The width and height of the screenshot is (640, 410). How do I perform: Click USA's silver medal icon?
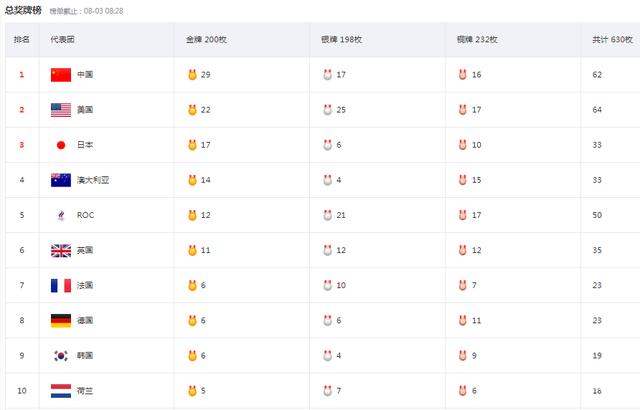[327, 110]
